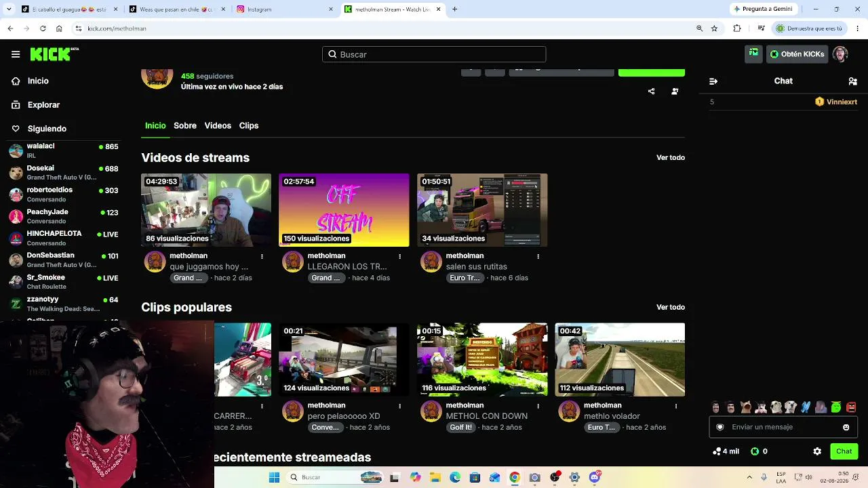Switch to the Videos tab

coord(218,125)
